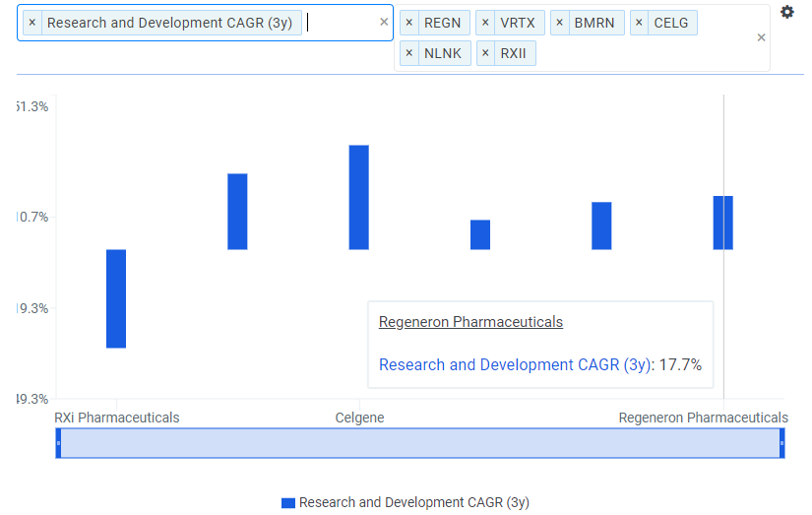Screen dimensions: 812x515
Task: Click the VRTX tag label
Action: 518,23
